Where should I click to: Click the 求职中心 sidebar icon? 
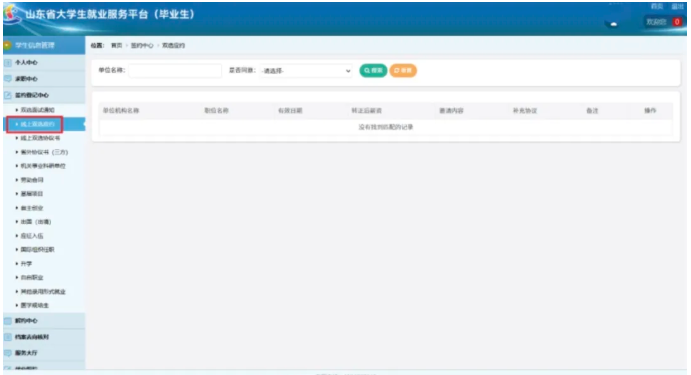pos(8,79)
